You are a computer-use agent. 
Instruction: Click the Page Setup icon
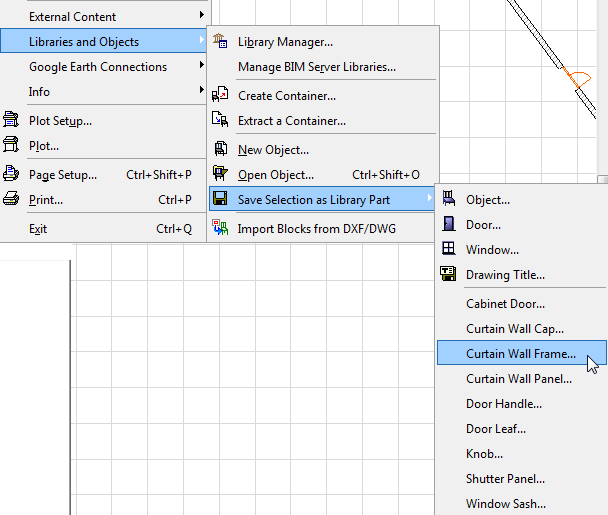pos(10,173)
